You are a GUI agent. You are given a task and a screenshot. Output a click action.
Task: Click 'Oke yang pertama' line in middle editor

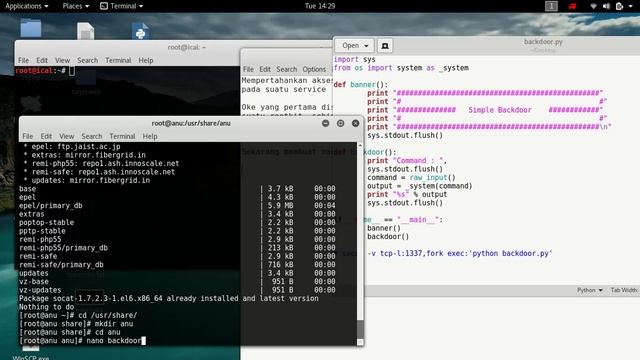click(287, 107)
